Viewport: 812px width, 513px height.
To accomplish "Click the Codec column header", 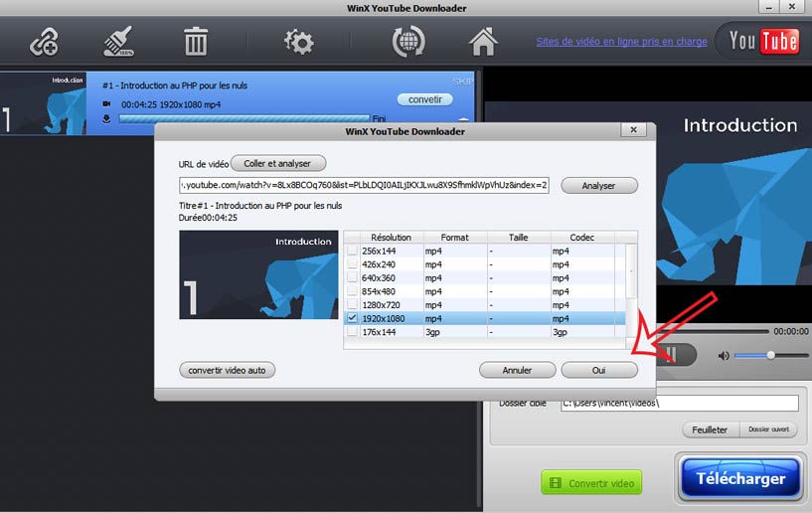I will pos(582,238).
